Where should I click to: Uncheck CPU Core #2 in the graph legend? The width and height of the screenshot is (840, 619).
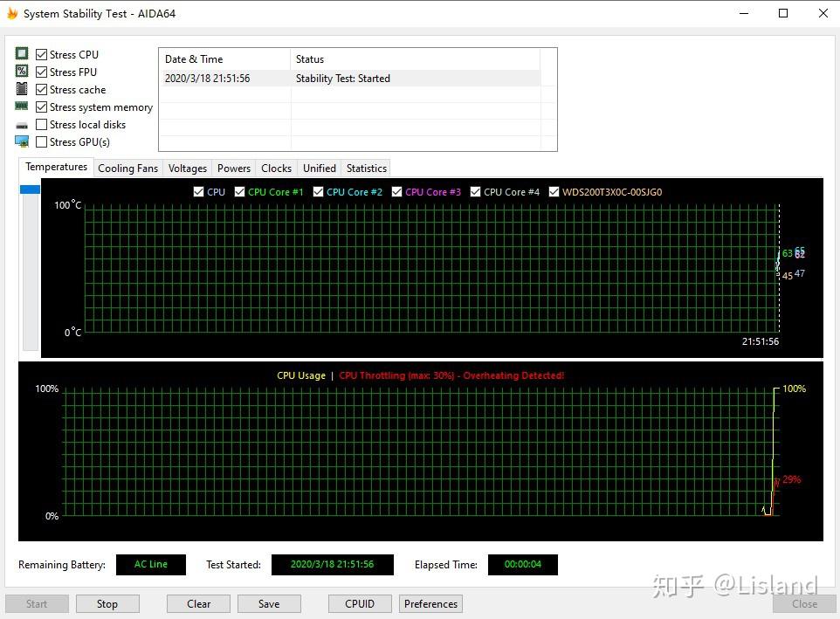point(319,191)
